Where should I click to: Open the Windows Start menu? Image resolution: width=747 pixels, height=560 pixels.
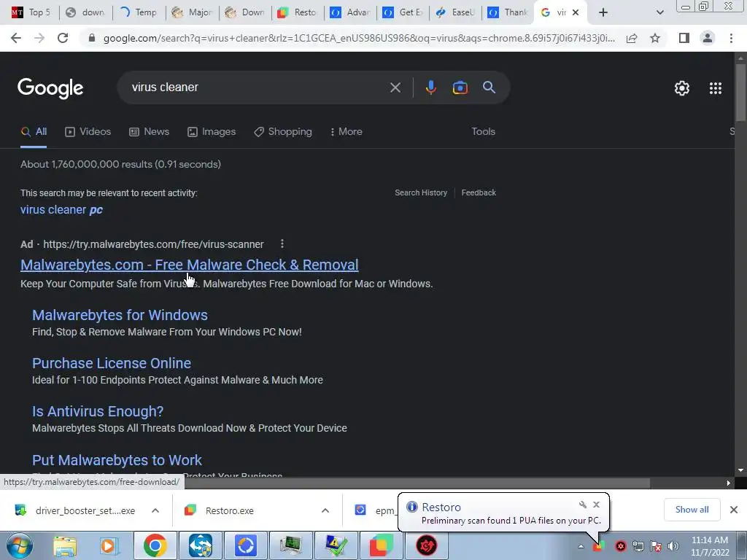point(19,545)
